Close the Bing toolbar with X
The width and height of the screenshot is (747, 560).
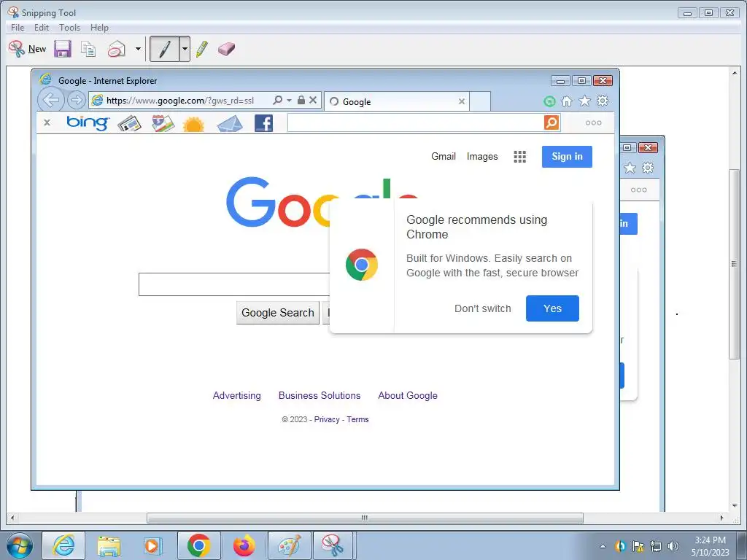47,122
